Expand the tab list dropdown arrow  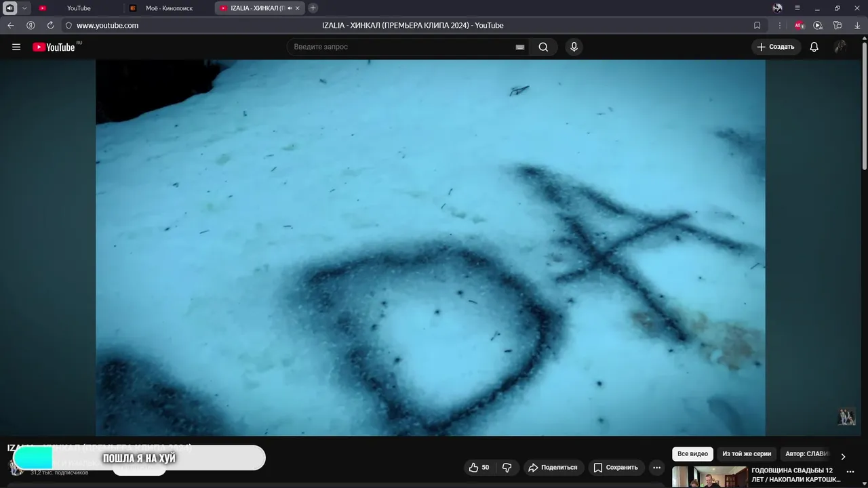point(24,8)
